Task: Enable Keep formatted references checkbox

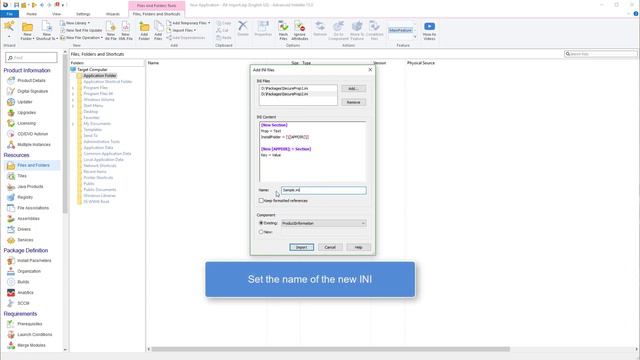Action: click(261, 201)
